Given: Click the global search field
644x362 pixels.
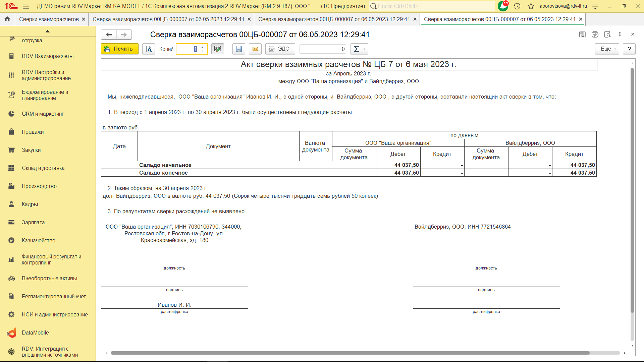Looking at the screenshot, I should tap(433, 6).
